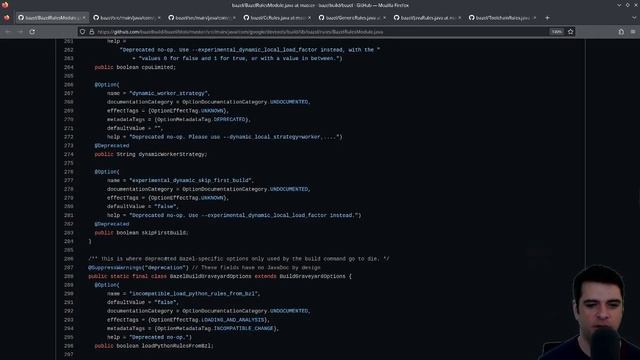Close the BazelRulesModule.java tab

coord(84,18)
